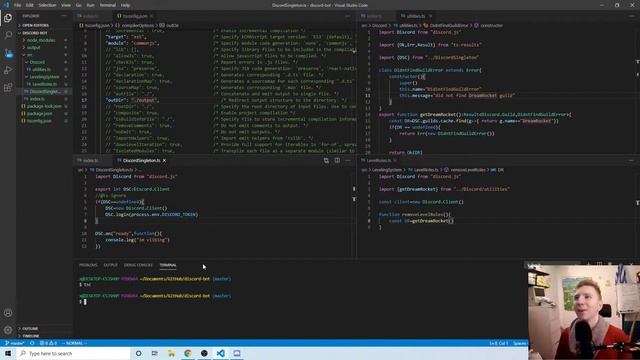Viewport: 640px width, 360px height.
Task: Click the master branch status bar item
Action: (x=15, y=343)
